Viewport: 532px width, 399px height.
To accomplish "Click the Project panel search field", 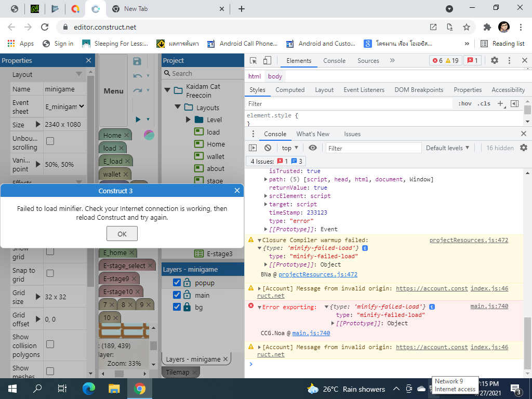I will (x=203, y=73).
